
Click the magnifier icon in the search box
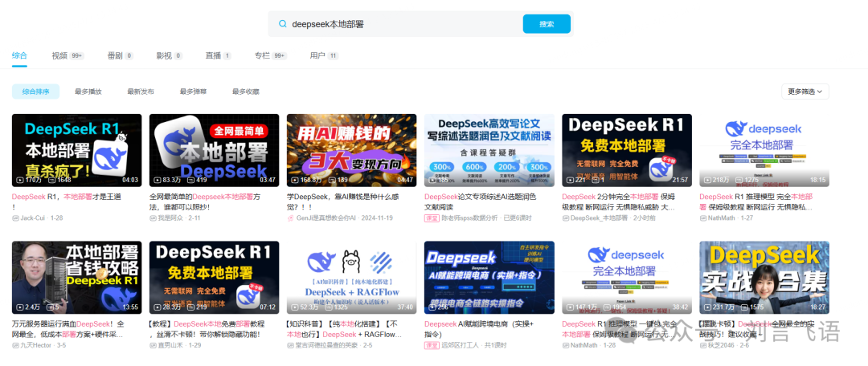pos(282,24)
